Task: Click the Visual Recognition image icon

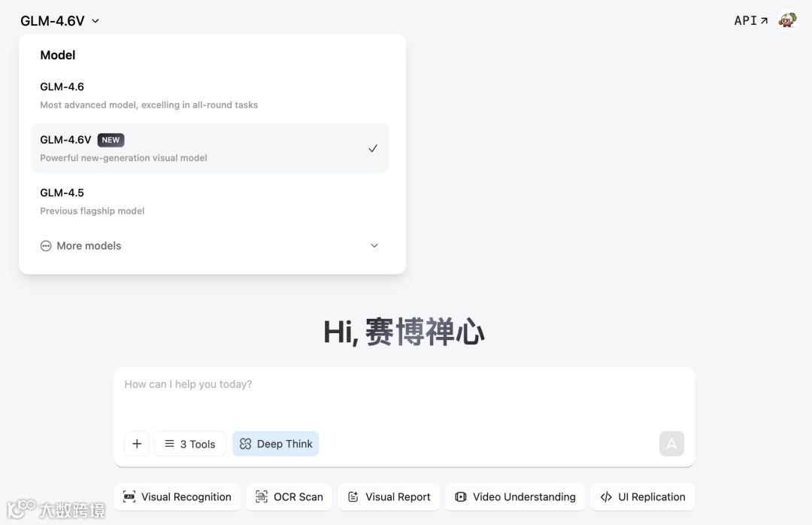Action: pos(129,497)
